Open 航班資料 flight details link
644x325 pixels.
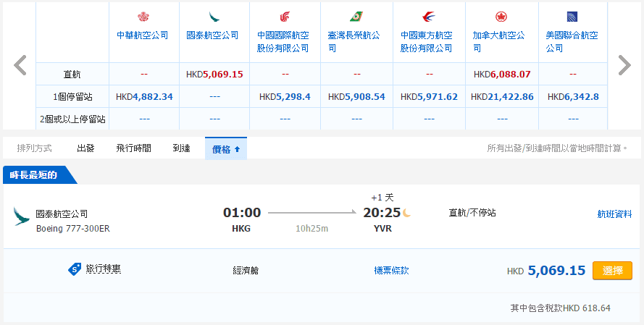coord(614,214)
